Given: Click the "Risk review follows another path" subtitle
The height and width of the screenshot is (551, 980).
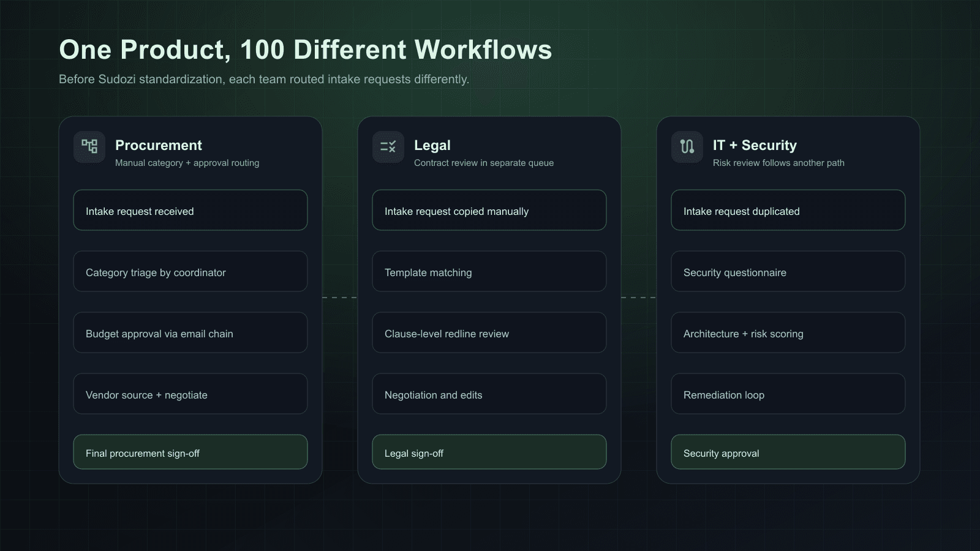Looking at the screenshot, I should [x=778, y=163].
